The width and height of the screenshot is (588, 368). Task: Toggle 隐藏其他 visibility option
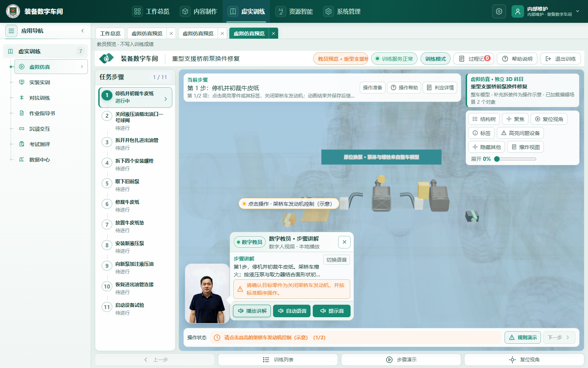pos(487,147)
